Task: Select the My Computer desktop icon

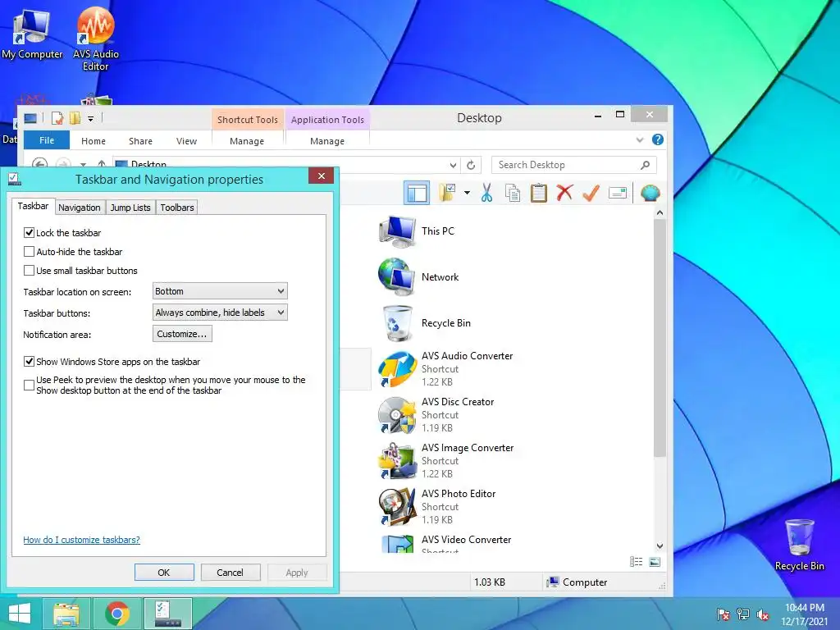Action: [x=32, y=34]
